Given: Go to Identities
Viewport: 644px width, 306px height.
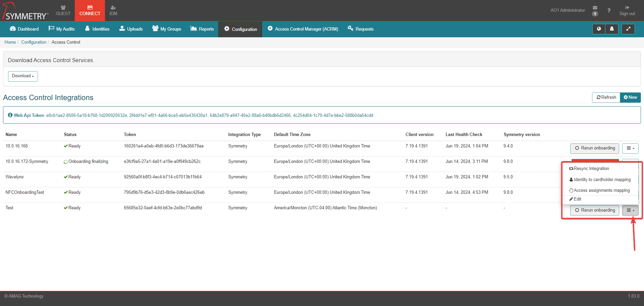Looking at the screenshot, I should [x=97, y=29].
